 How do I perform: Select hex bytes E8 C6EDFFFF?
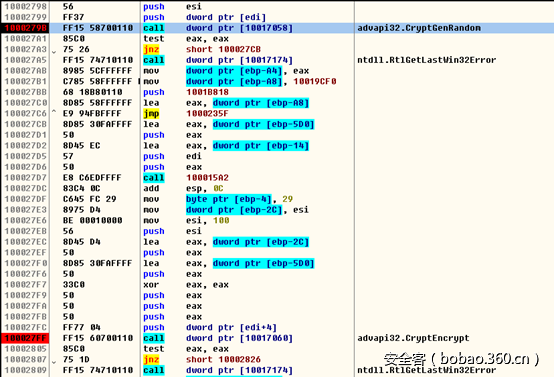pyautogui.click(x=92, y=178)
